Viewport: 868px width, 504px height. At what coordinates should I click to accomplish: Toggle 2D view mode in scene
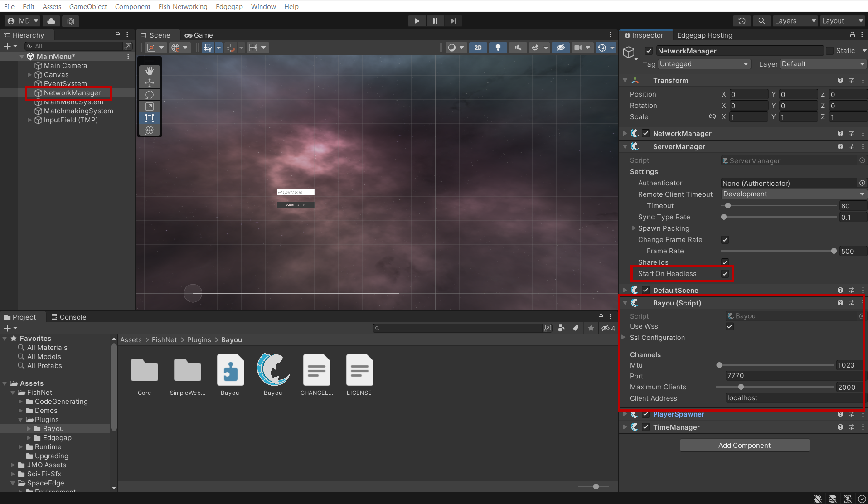point(478,48)
